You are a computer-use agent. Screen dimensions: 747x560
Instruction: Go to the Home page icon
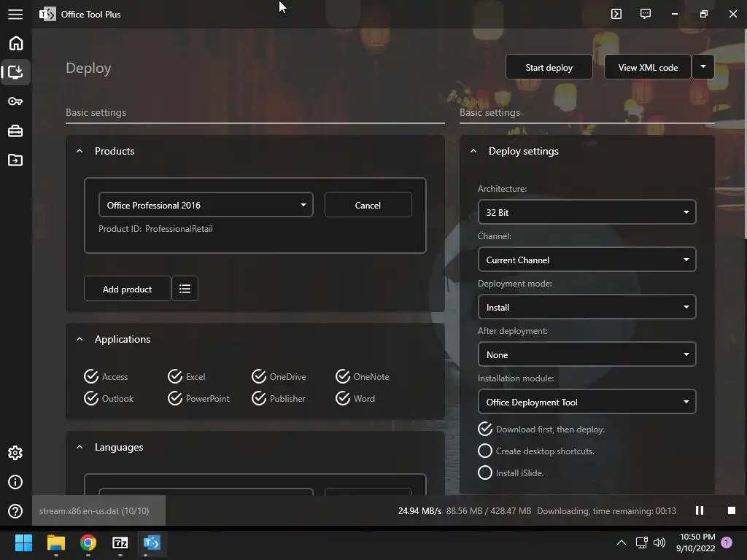[16, 43]
